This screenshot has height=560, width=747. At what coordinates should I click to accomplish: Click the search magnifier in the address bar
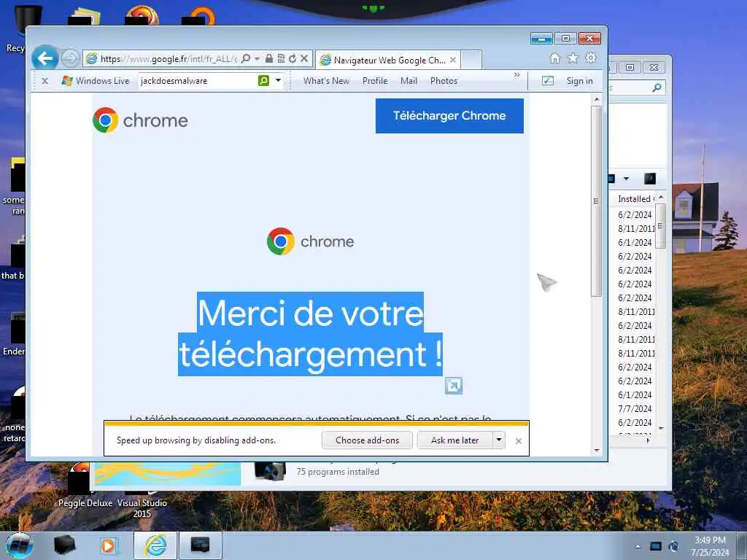[x=246, y=58]
